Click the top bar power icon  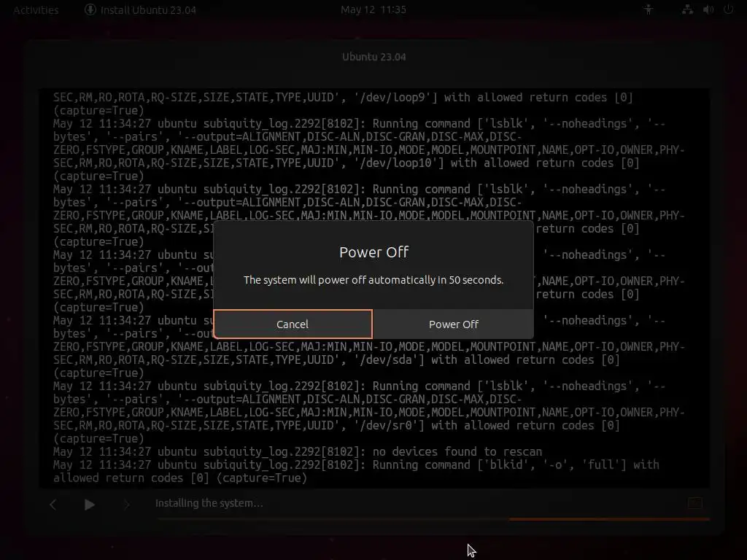tap(728, 9)
